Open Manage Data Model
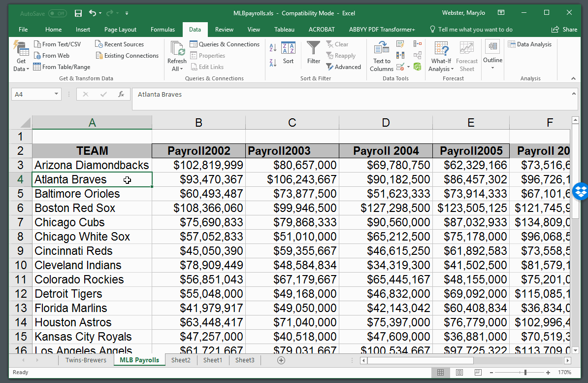The width and height of the screenshot is (588, 383). point(418,67)
